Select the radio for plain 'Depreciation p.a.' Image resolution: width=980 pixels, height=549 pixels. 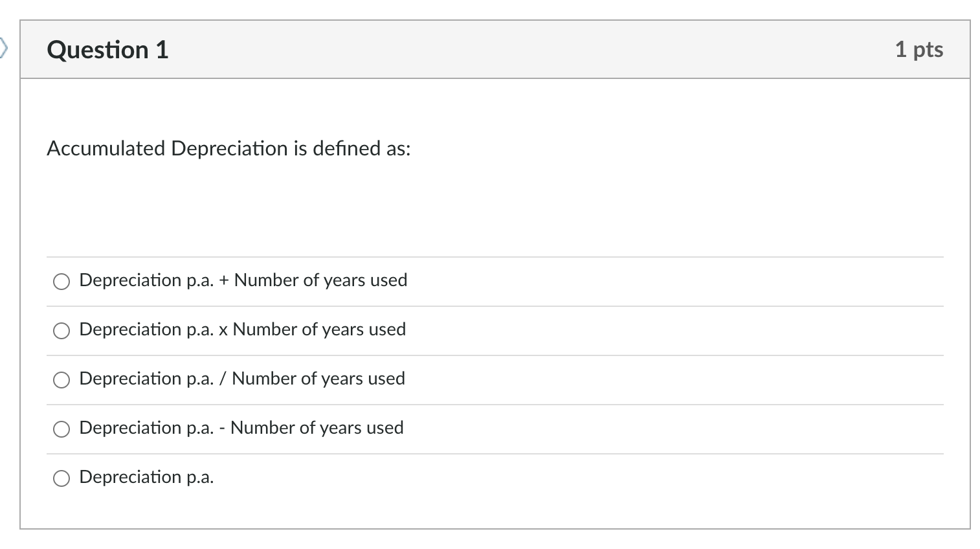coord(61,478)
